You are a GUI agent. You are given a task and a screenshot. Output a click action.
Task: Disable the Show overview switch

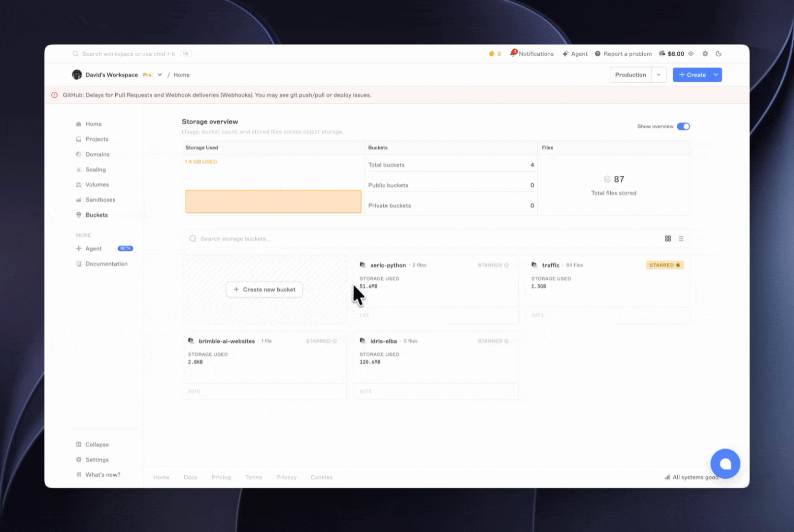coord(683,127)
